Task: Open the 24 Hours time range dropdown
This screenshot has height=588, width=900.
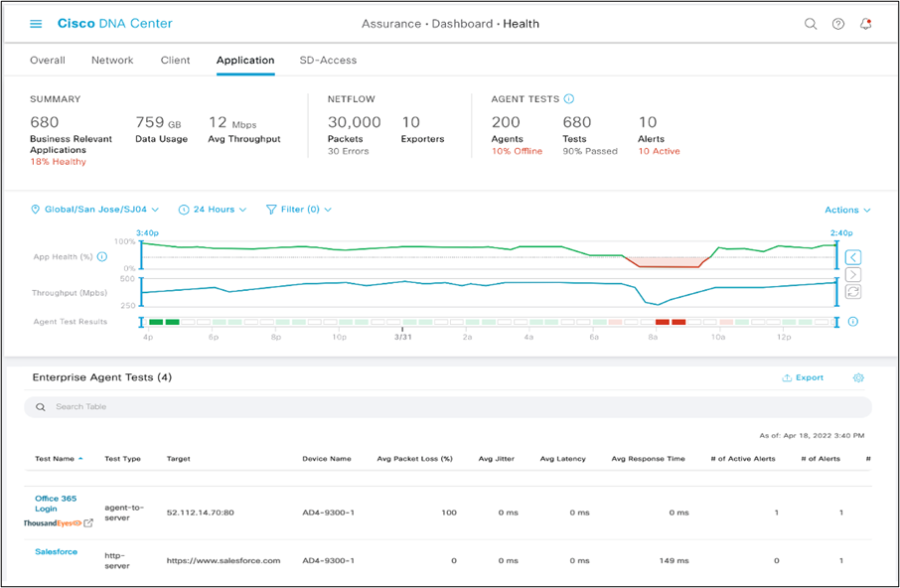Action: pyautogui.click(x=213, y=210)
